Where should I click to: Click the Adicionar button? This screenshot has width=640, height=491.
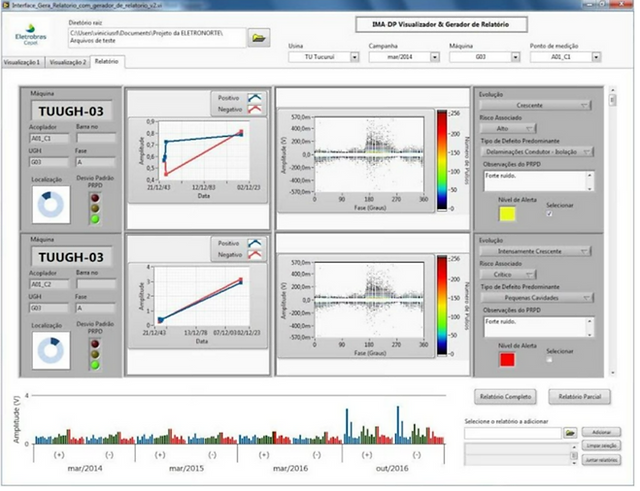(601, 432)
